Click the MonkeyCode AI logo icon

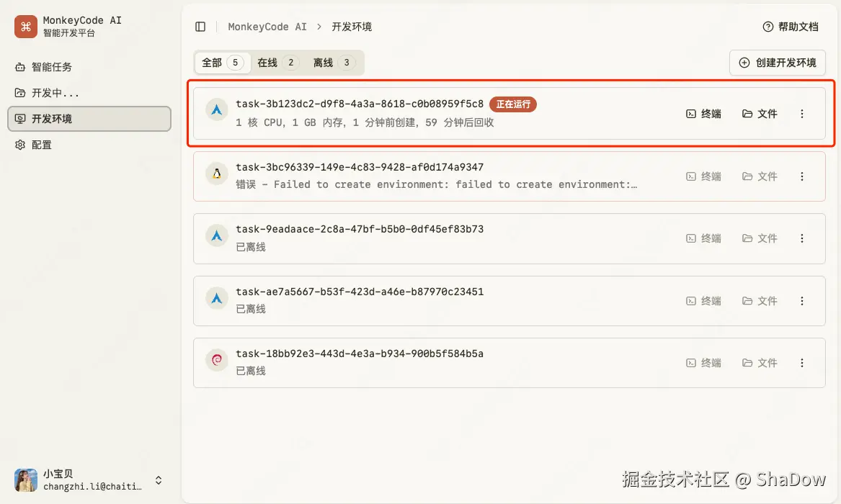point(26,26)
